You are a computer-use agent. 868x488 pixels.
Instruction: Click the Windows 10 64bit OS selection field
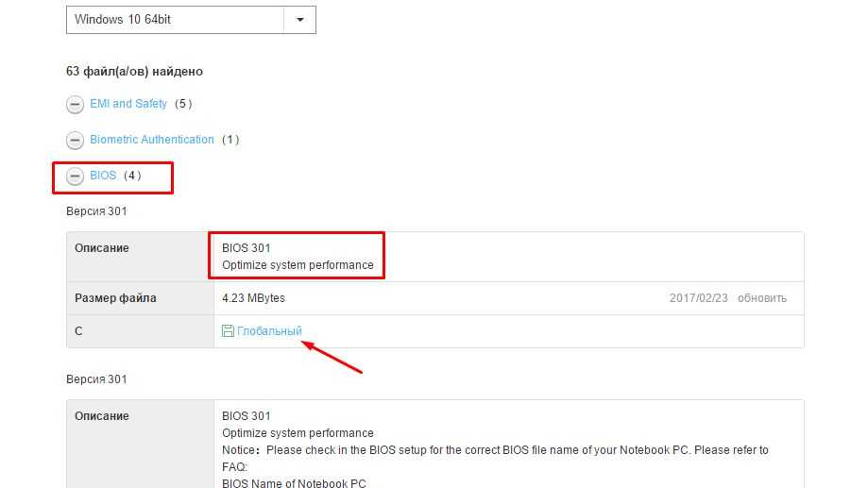[x=175, y=19]
